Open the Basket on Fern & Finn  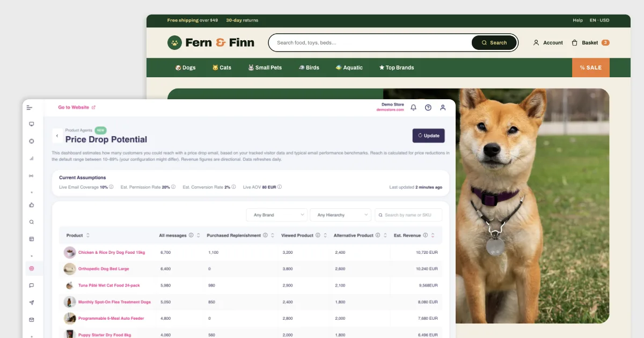[590, 42]
